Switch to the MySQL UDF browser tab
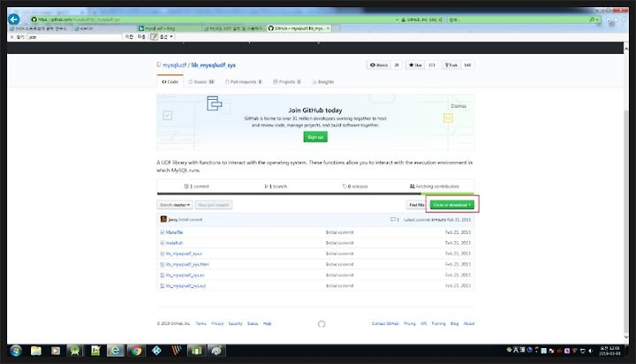Viewport: 636px width, 364px height. click(x=234, y=28)
